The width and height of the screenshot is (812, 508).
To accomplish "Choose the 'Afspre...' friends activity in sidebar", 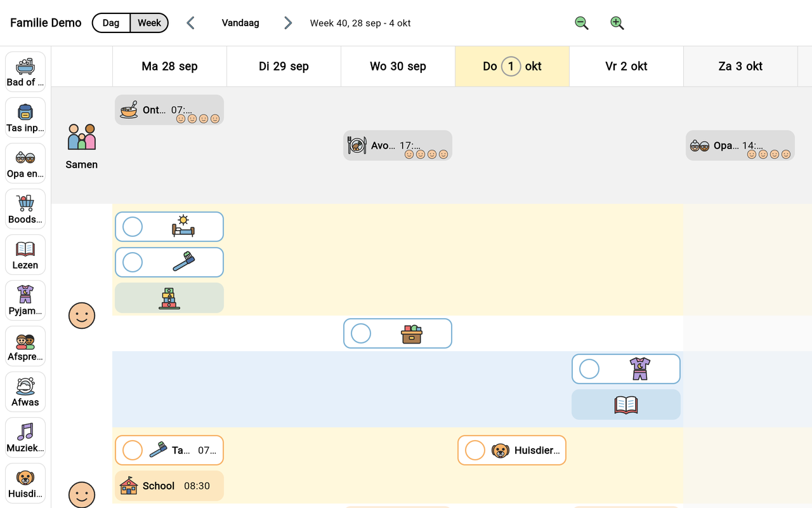I will pos(25,346).
